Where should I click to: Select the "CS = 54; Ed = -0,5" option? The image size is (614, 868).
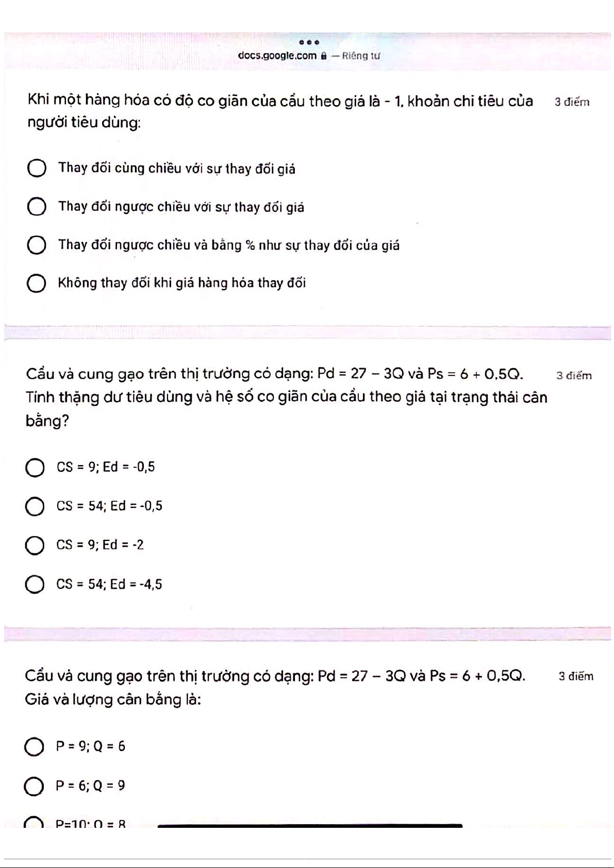(x=35, y=506)
